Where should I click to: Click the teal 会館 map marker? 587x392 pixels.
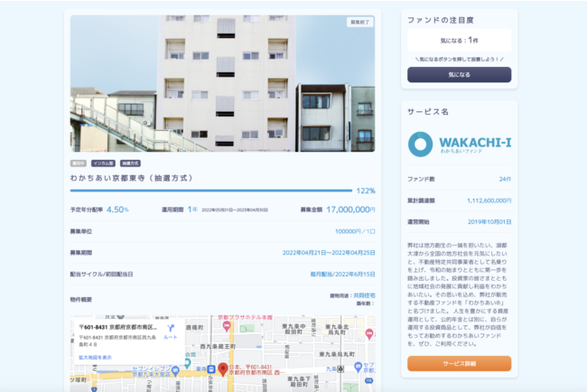(187, 362)
